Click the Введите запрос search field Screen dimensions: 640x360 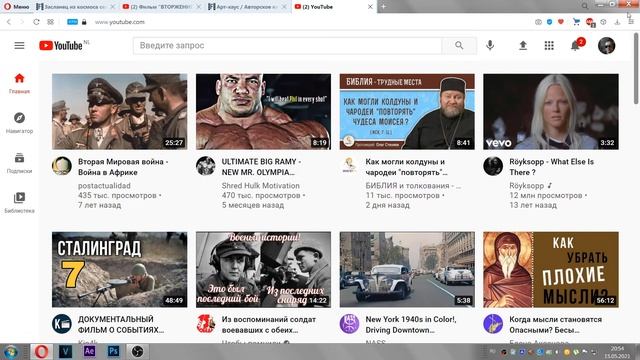(x=287, y=45)
